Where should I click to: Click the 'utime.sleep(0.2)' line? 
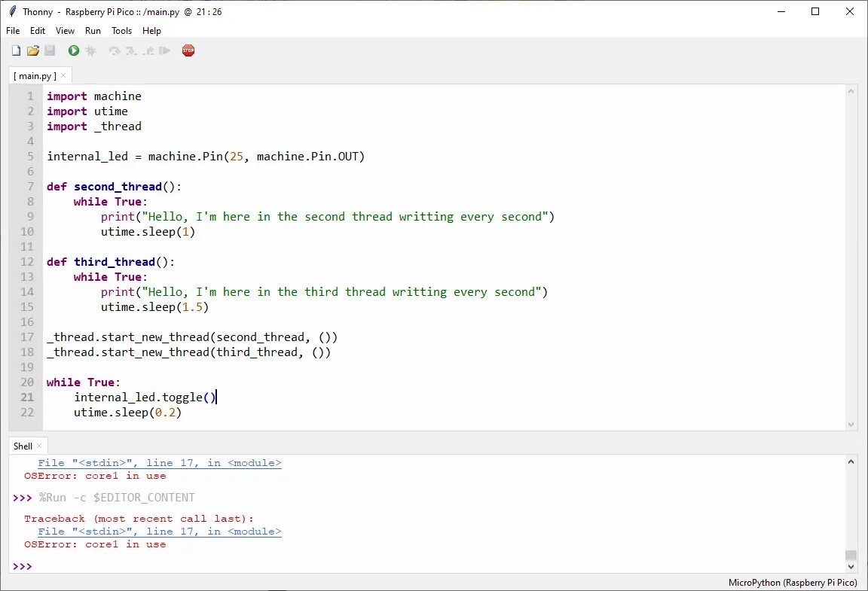(128, 413)
